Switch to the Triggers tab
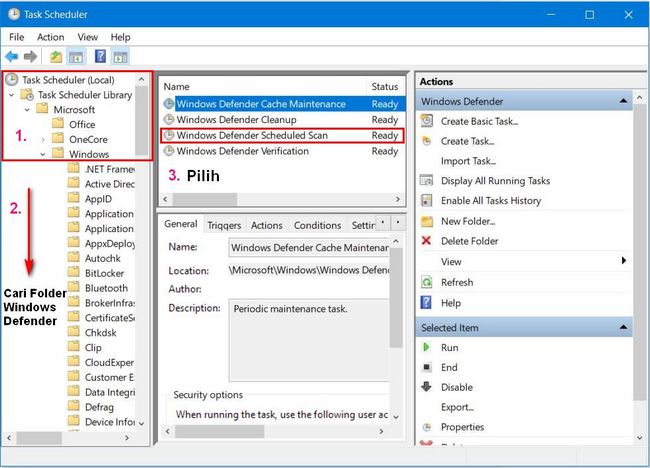 (x=224, y=225)
